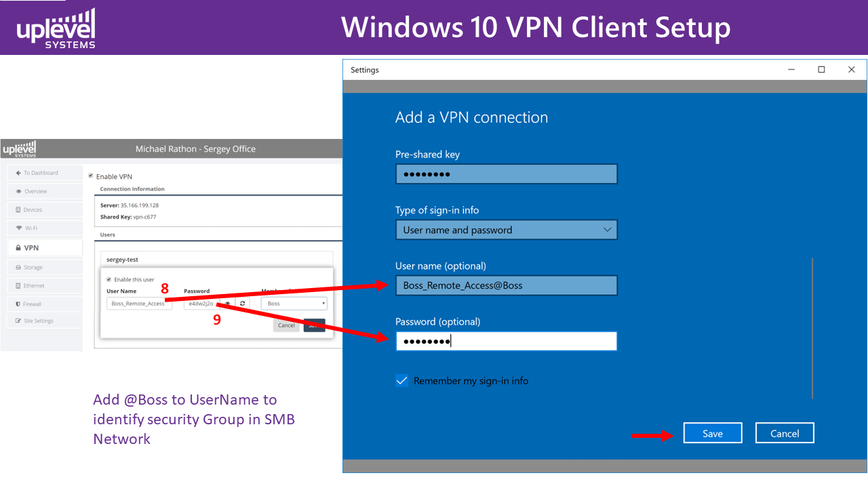Click the server address 35.166.199.128
868x488 pixels.
(x=140, y=205)
